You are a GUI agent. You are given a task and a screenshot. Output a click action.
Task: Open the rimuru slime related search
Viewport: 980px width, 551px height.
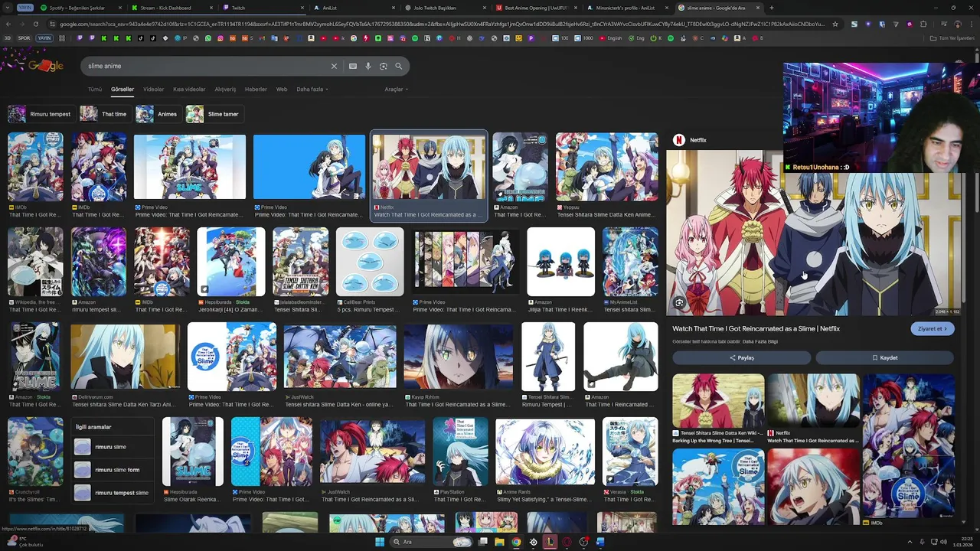point(113,447)
